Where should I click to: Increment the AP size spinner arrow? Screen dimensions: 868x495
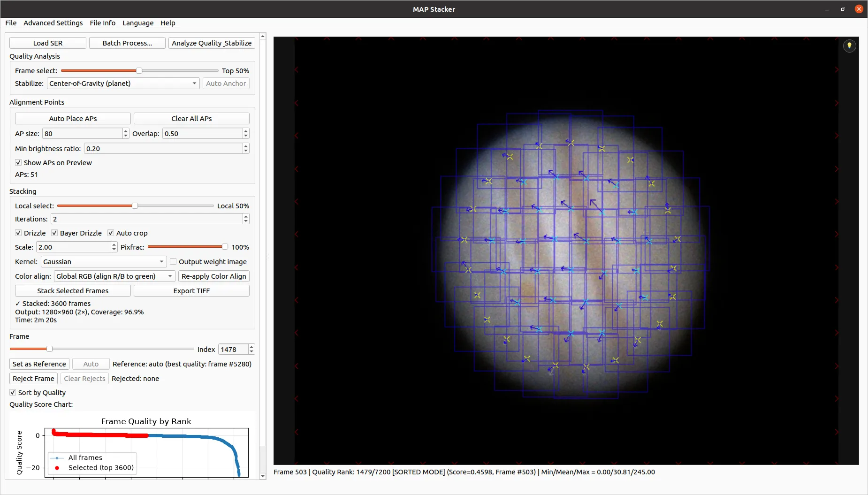[126, 131]
